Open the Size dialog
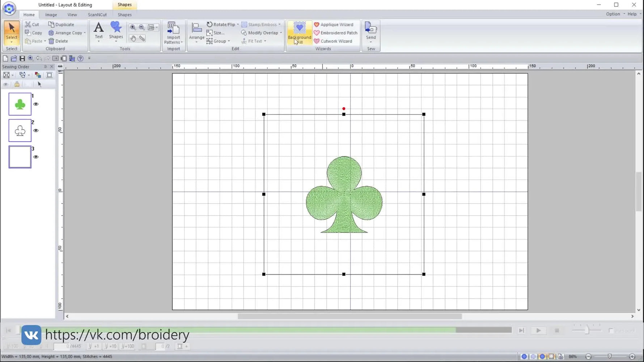The width and height of the screenshot is (644, 362). [x=216, y=33]
